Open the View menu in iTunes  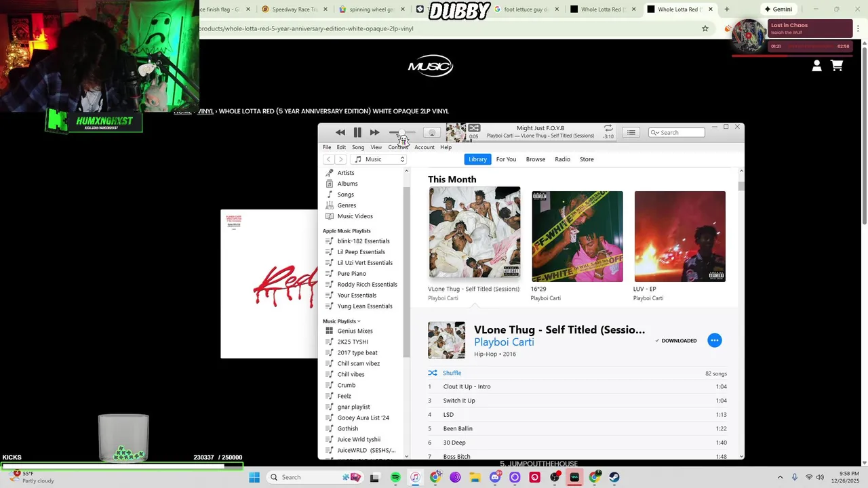[x=376, y=147]
